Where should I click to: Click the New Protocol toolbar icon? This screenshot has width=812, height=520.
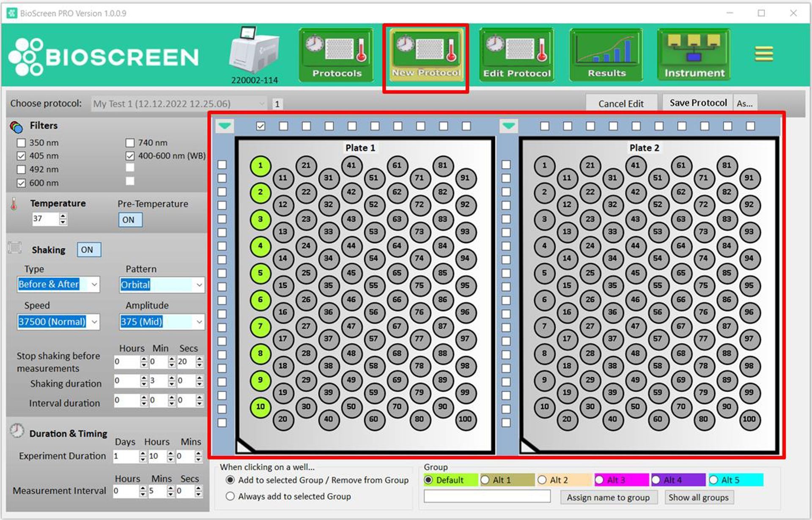coord(426,55)
